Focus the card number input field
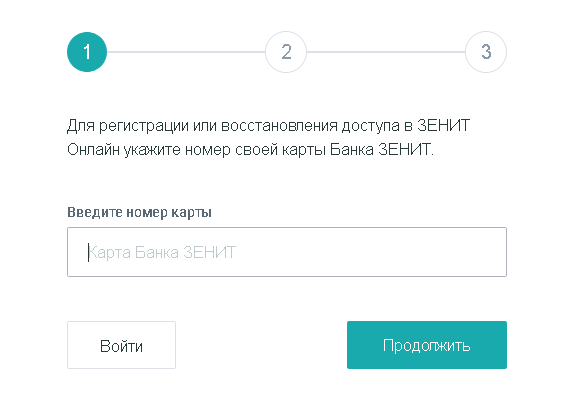The width and height of the screenshot is (579, 402). tap(287, 252)
